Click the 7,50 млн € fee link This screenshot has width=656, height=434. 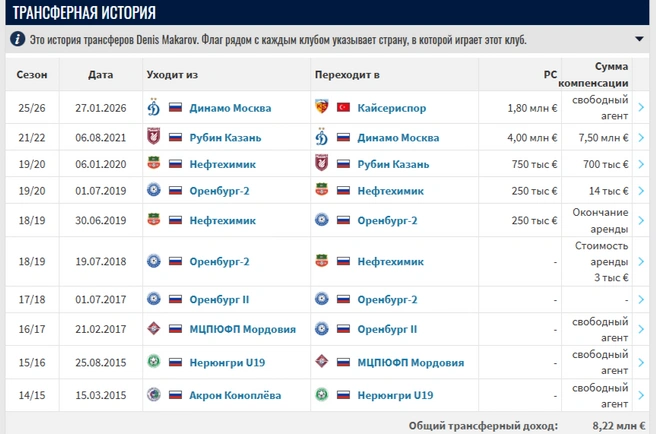[603, 138]
